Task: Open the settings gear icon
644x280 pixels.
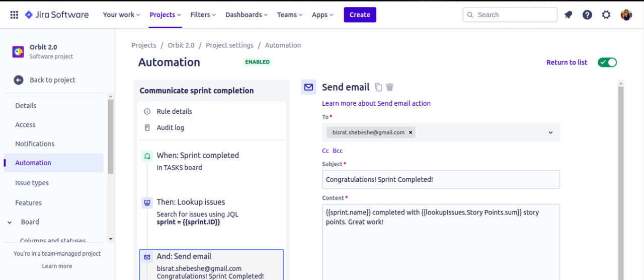Action: [606, 15]
